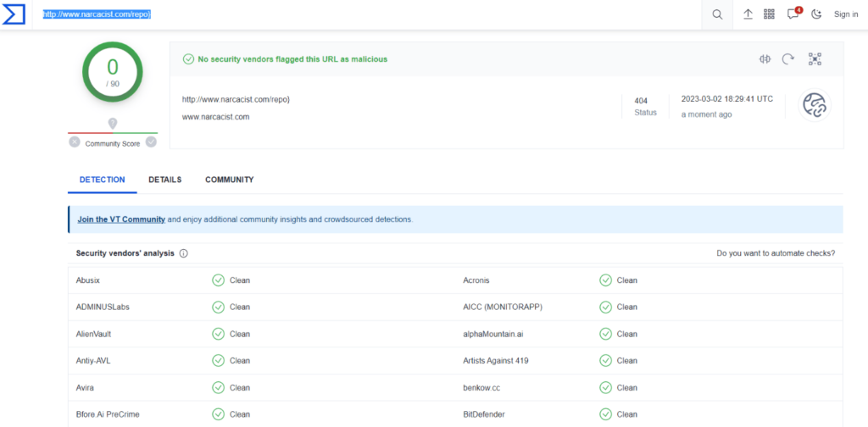
Task: Switch to the DETECTION tab
Action: (103, 180)
